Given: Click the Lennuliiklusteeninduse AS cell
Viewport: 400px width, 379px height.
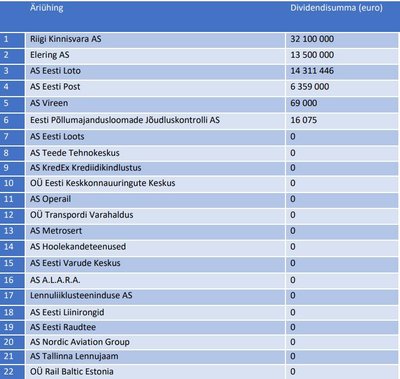Looking at the screenshot, I should pos(155,296).
